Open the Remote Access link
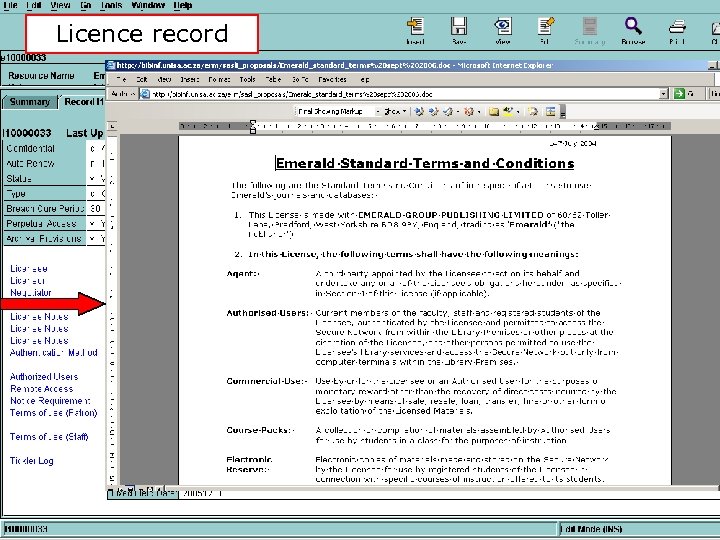 pos(41,388)
